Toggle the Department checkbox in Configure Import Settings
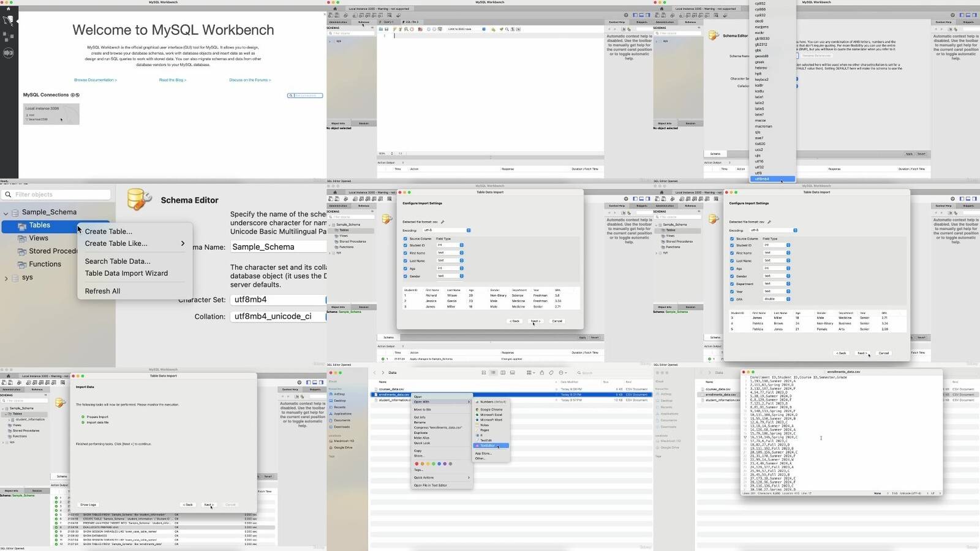This screenshot has width=980, height=551. [x=732, y=284]
